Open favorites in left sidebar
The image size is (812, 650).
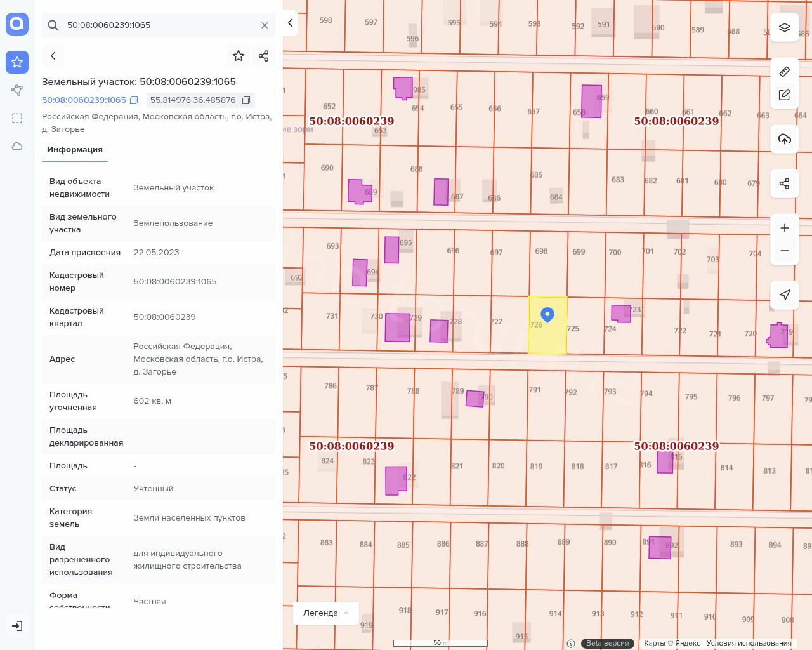[17, 62]
